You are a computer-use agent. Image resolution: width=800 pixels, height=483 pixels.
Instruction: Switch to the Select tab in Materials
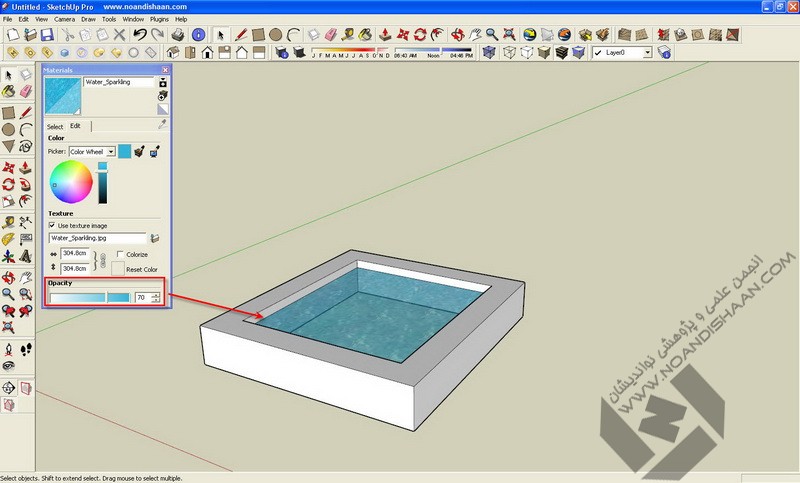click(55, 127)
